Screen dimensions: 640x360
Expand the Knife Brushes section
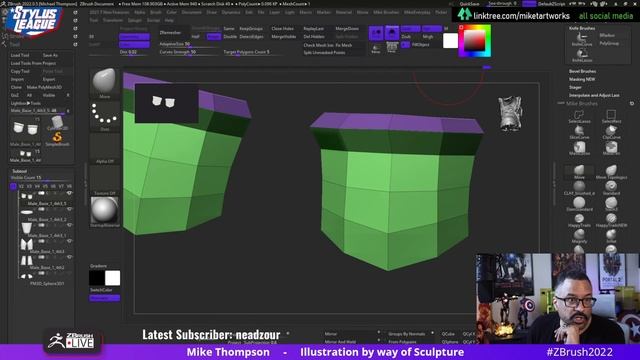(x=582, y=28)
